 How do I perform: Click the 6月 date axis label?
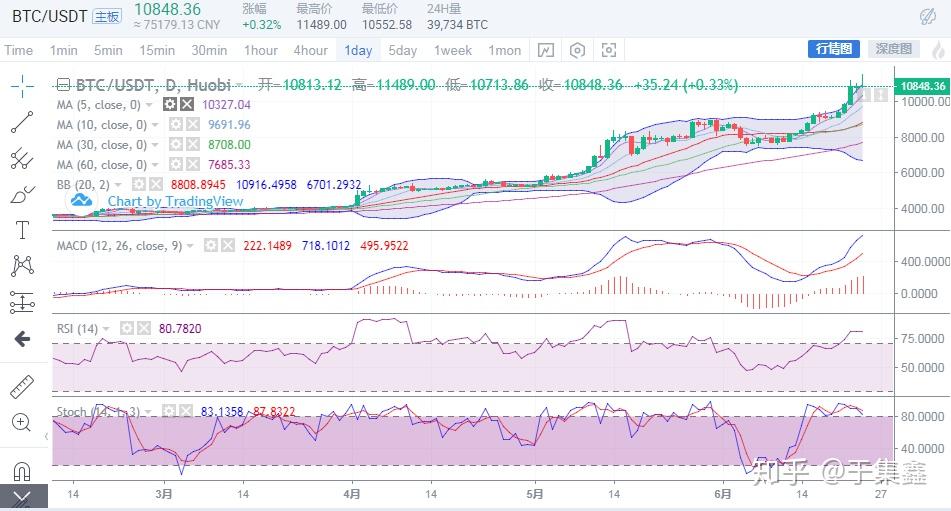tap(723, 494)
